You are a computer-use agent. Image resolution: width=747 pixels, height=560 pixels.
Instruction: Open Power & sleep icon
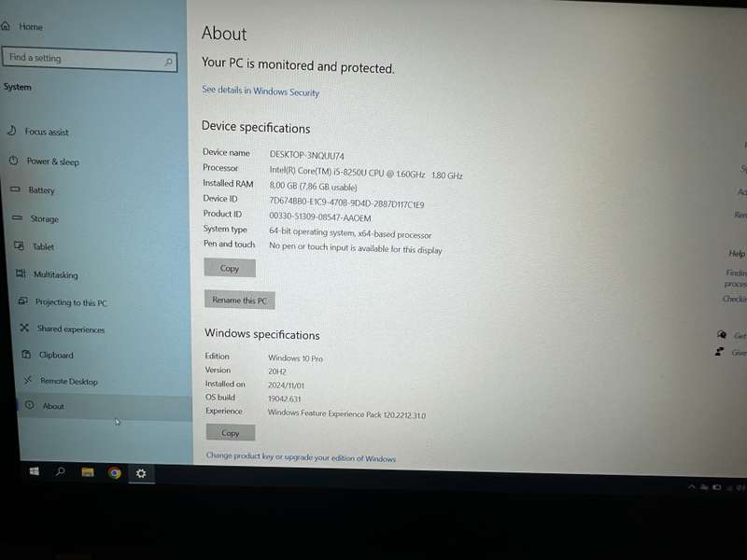pos(13,161)
